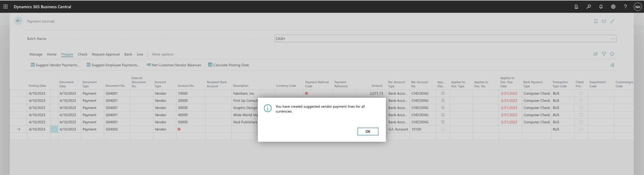The image size is (644, 175).
Task: Toggle Check Printed checkbox in G04002 row
Action: click(581, 129)
